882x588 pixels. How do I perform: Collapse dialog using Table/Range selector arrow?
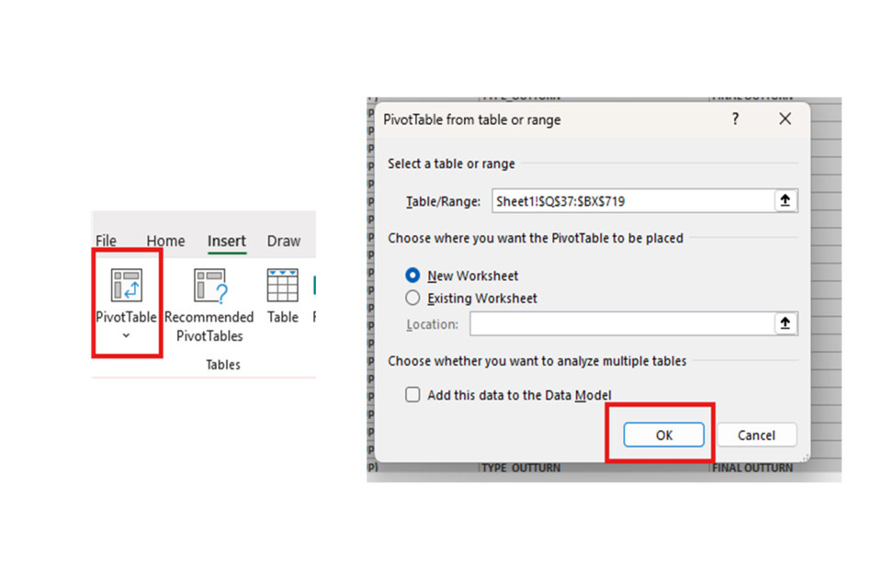coord(786,200)
